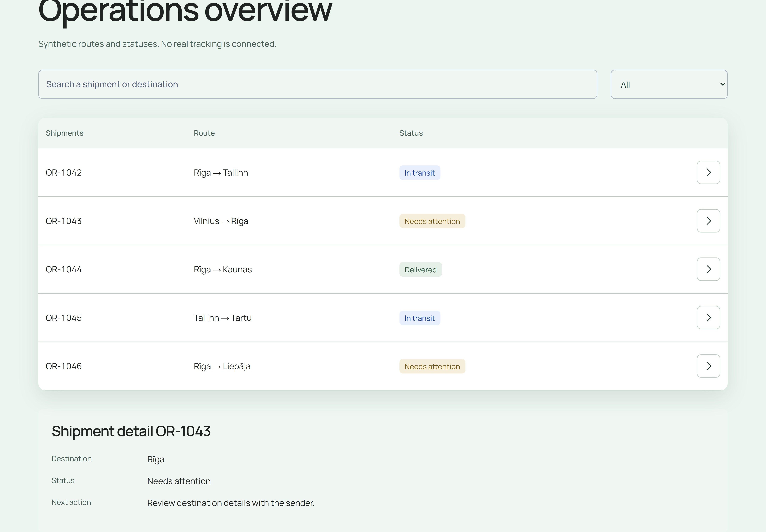
Task: Click the In transit badge for OR-1042
Action: click(420, 173)
